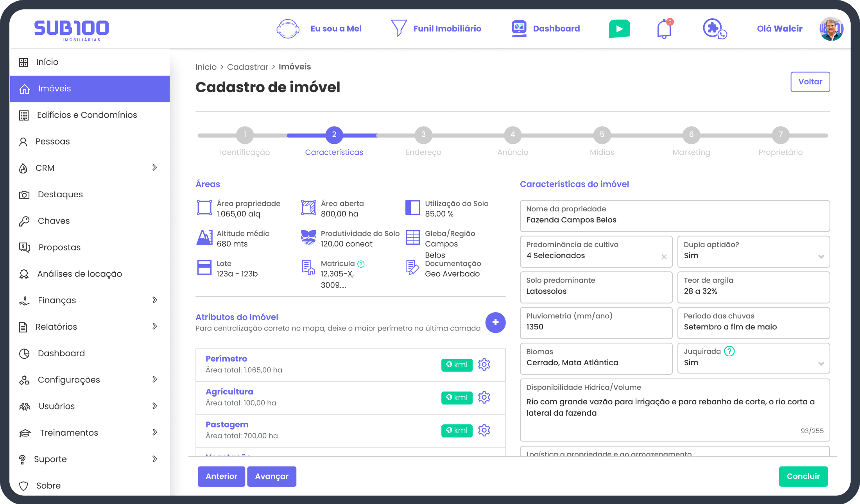860x504 pixels.
Task: Go to step 1 Identificação
Action: (x=245, y=135)
